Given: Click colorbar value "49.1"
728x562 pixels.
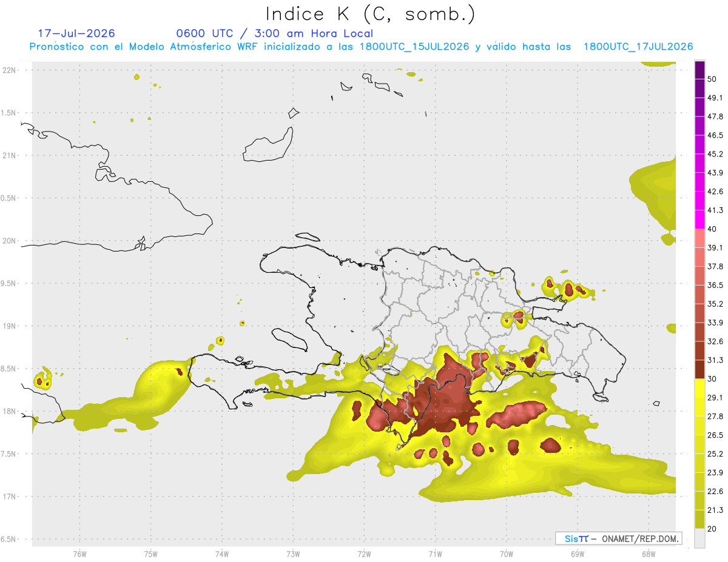Looking at the screenshot, I should coord(715,98).
